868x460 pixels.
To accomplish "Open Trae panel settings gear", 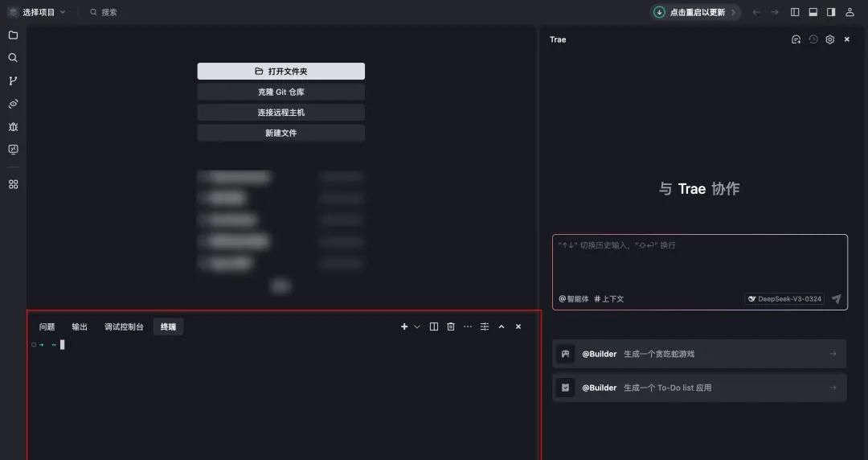I will (830, 39).
